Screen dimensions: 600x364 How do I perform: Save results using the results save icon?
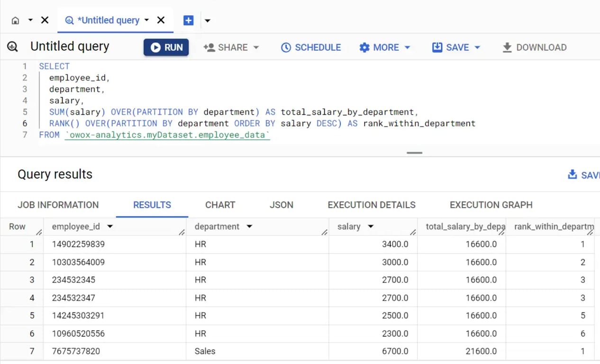[573, 174]
